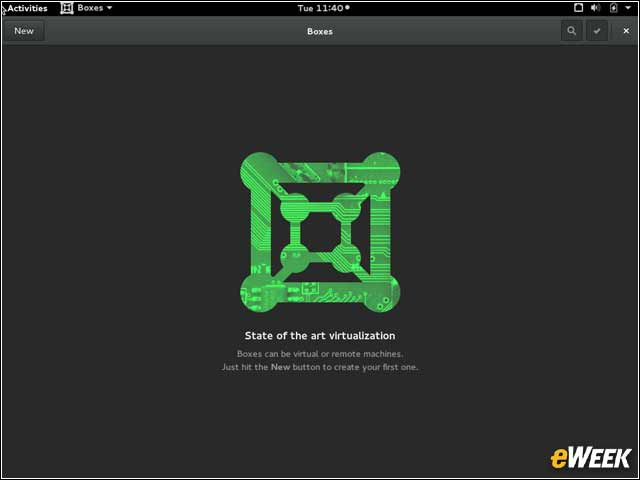Click the Boxes window title

[x=320, y=31]
